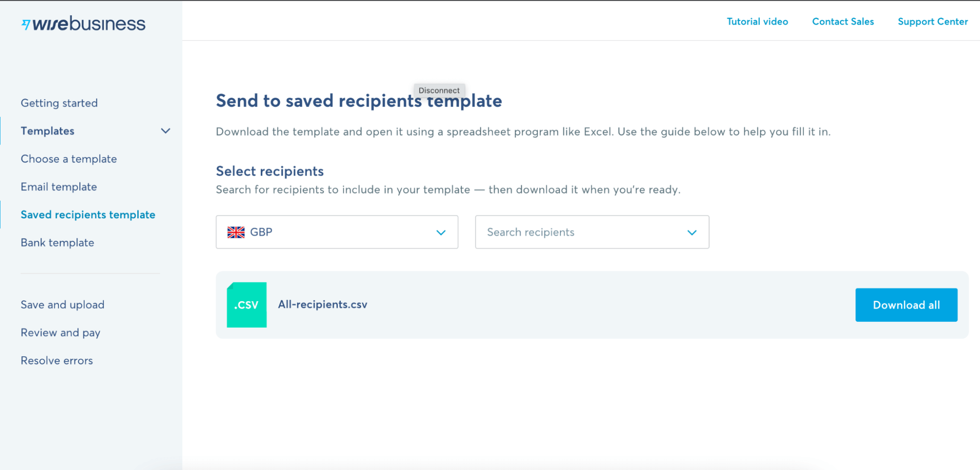Navigate to Save and upload
Image resolution: width=980 pixels, height=470 pixels.
[x=62, y=304]
